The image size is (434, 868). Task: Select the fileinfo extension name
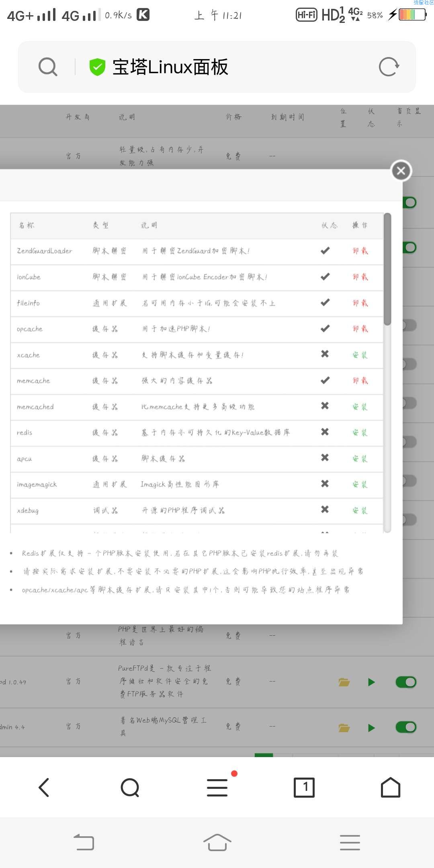click(x=28, y=303)
